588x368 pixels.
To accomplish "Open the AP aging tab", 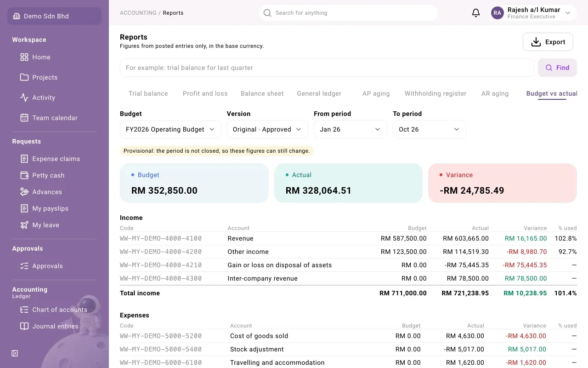I will pyautogui.click(x=376, y=93).
